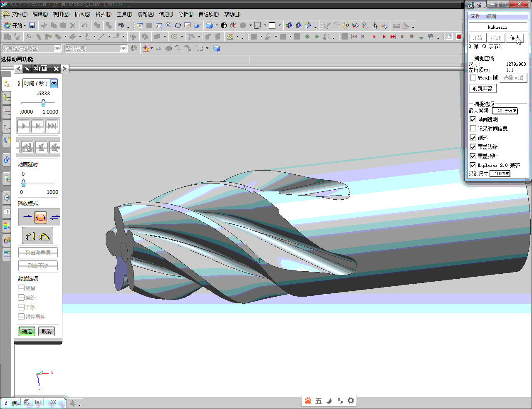Click the red fast-forward to end icon
This screenshot has width=532, height=409.
click(393, 37)
